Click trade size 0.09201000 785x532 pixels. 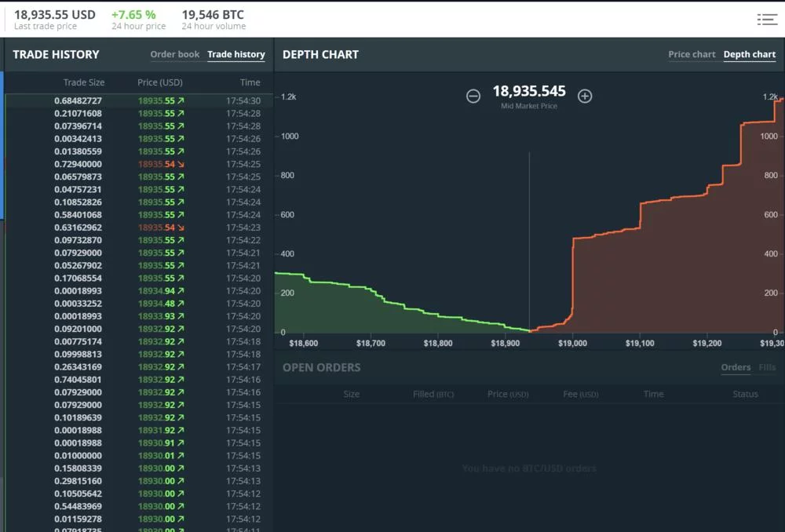point(78,329)
